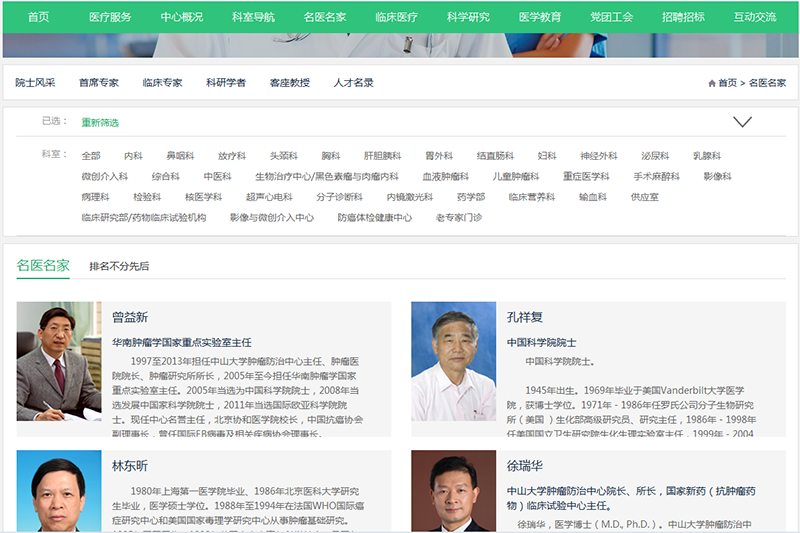This screenshot has height=533, width=800.
Task: Click the 名医名家 breadcrumb link
Action: coord(767,83)
